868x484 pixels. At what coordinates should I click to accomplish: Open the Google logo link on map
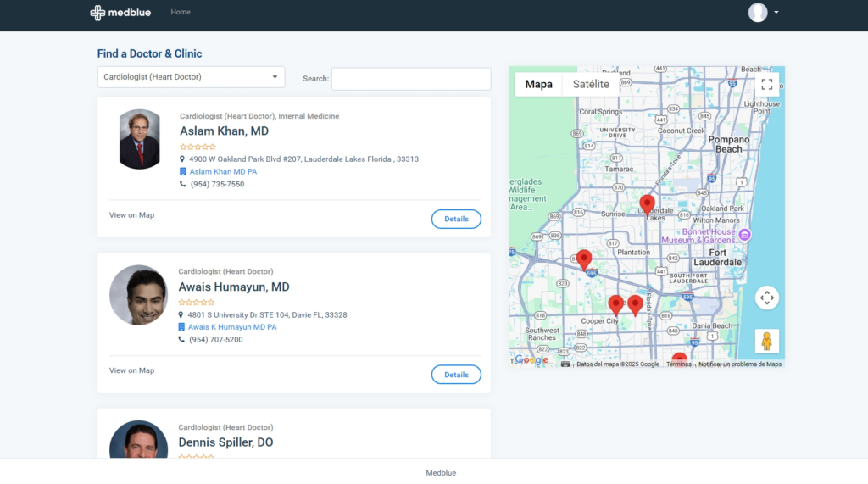[531, 360]
